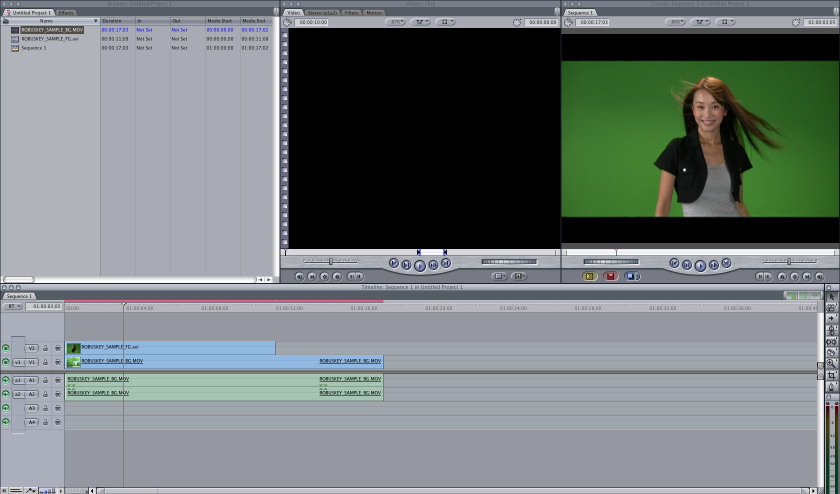840x494 pixels.
Task: Select the Selection arrow tool
Action: coord(831,296)
